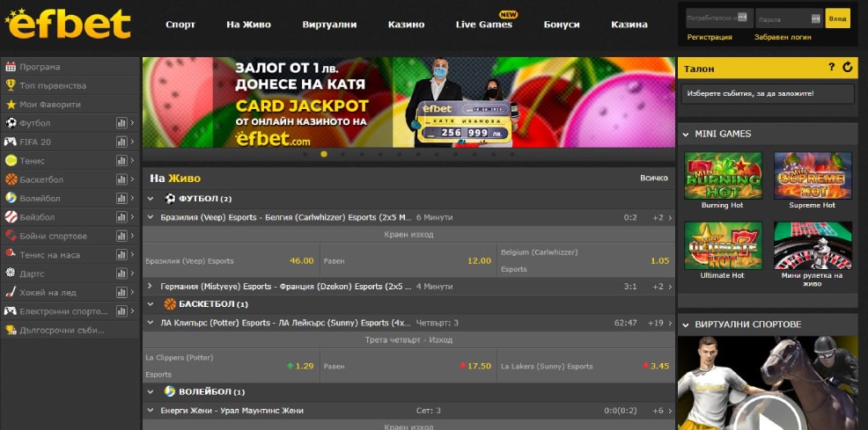Open statistics chart icon for Футбол
This screenshot has height=430, width=868.
tap(121, 123)
